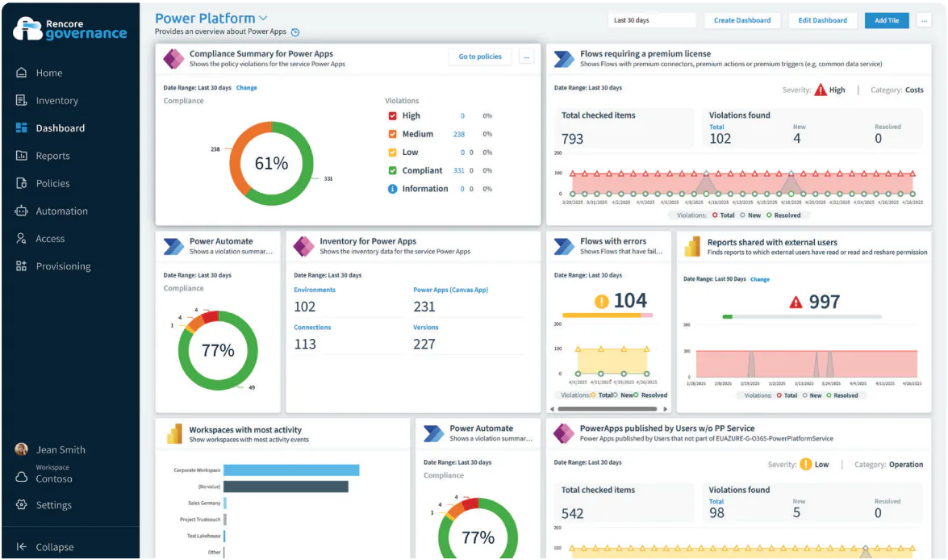Click the Create Dashboard button
Screen dimensions: 948x560
tap(741, 20)
